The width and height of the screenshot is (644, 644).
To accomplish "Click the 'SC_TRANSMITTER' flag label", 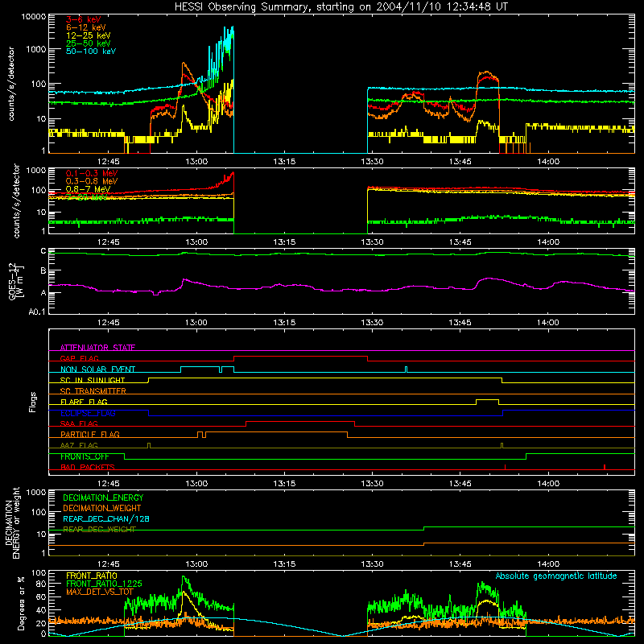I will 93,390.
